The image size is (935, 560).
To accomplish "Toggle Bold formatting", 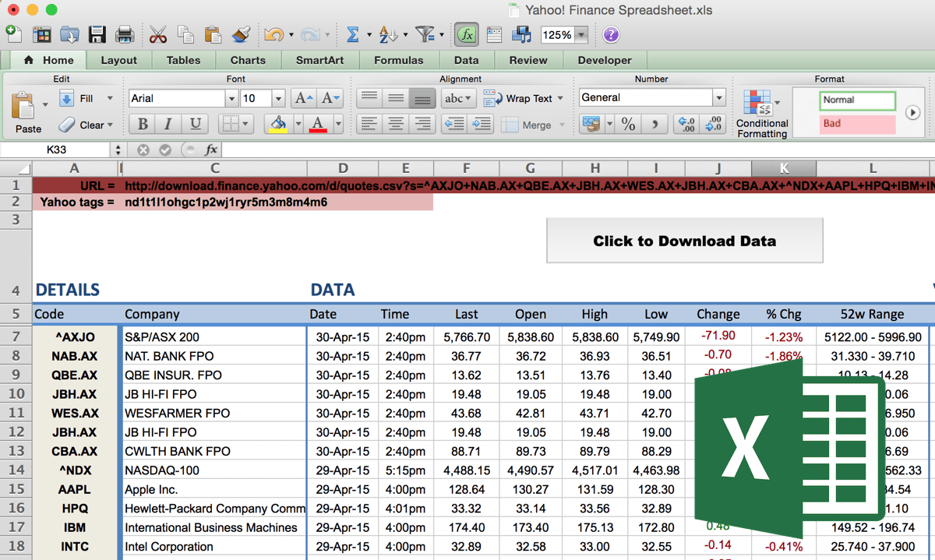I will tap(143, 124).
